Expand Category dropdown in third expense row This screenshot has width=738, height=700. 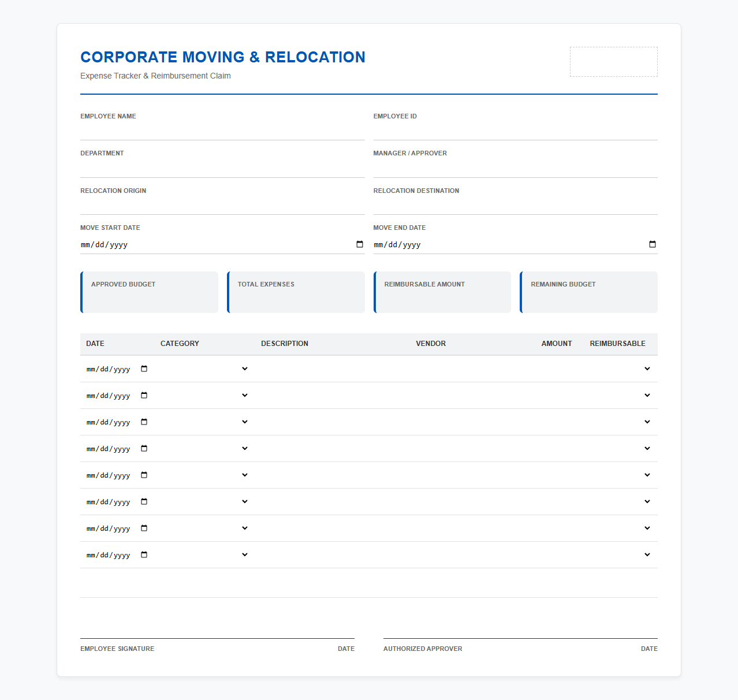(x=205, y=422)
